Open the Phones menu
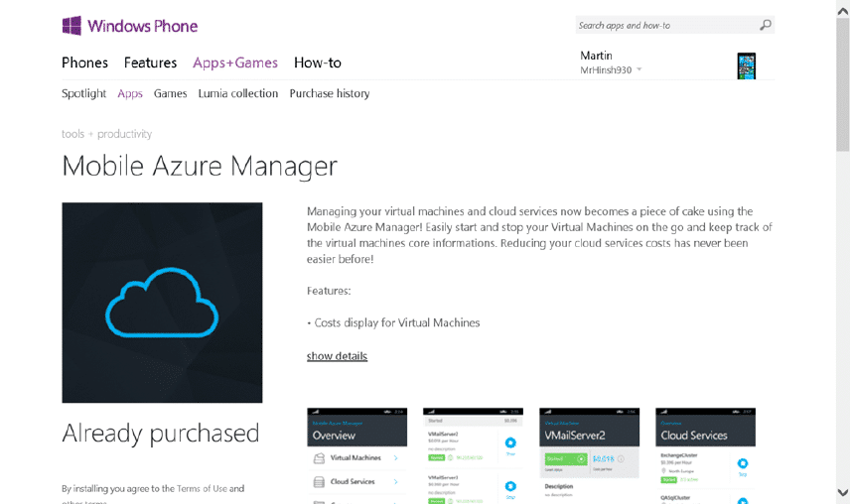This screenshot has width=850, height=504. point(84,63)
